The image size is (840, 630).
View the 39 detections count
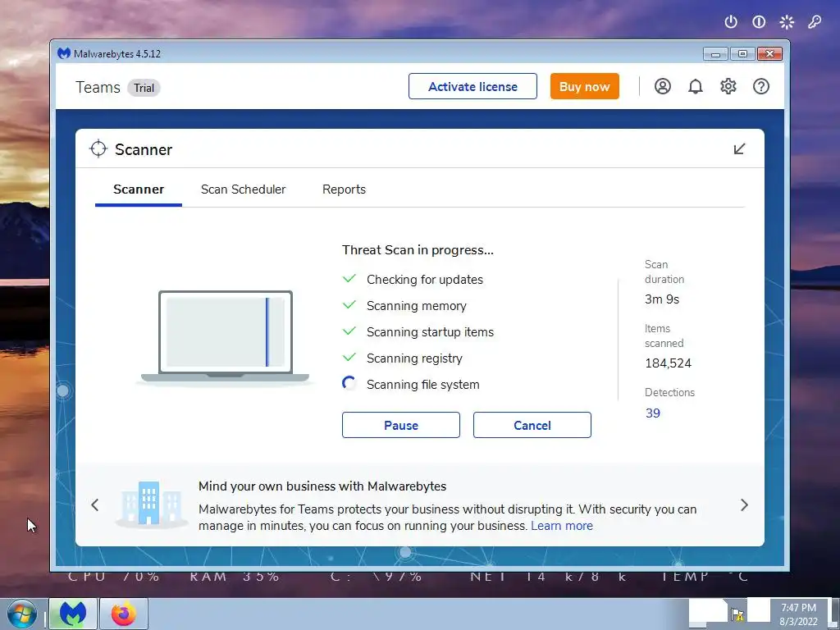click(x=652, y=413)
